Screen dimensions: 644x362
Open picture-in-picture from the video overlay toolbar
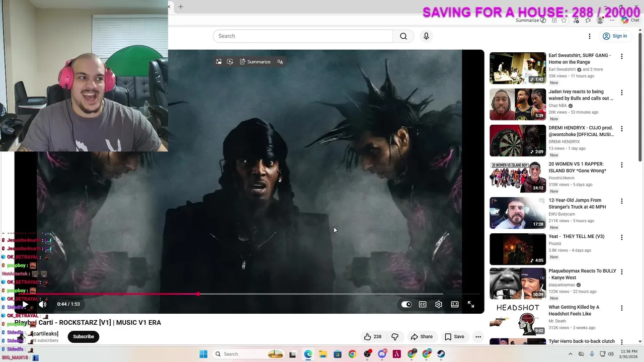pyautogui.click(x=218, y=62)
